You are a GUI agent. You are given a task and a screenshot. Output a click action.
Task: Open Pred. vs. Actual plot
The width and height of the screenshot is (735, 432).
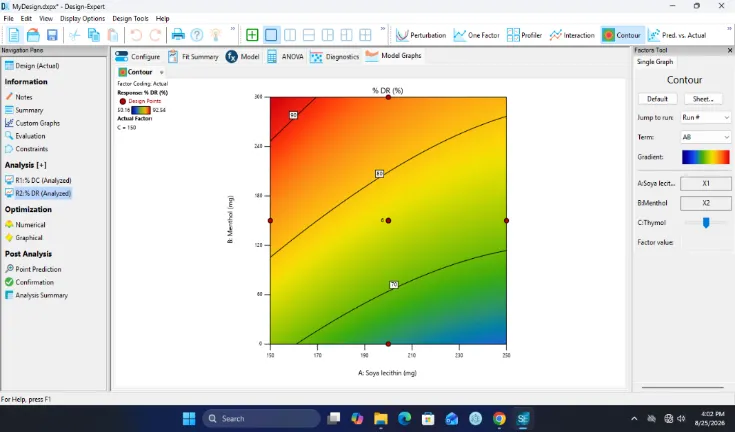[676, 35]
